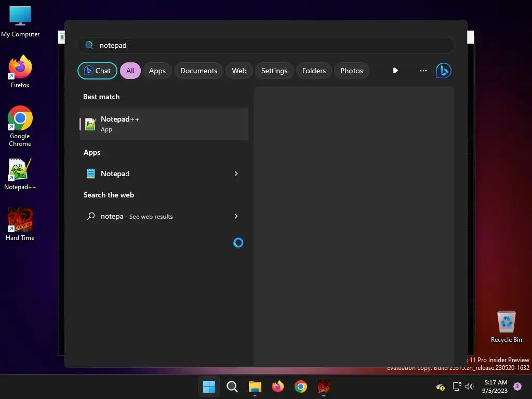The image size is (532, 399).
Task: Switch to the Chat filter
Action: (x=97, y=71)
